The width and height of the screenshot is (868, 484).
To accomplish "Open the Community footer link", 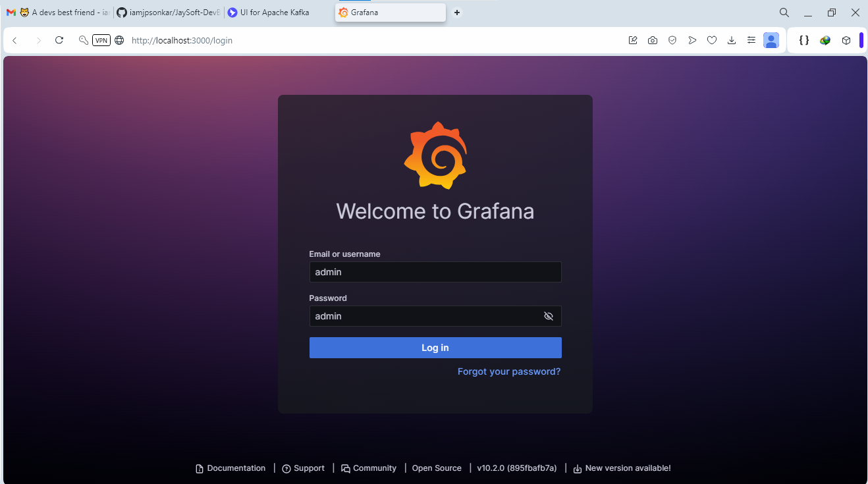I will click(x=369, y=468).
